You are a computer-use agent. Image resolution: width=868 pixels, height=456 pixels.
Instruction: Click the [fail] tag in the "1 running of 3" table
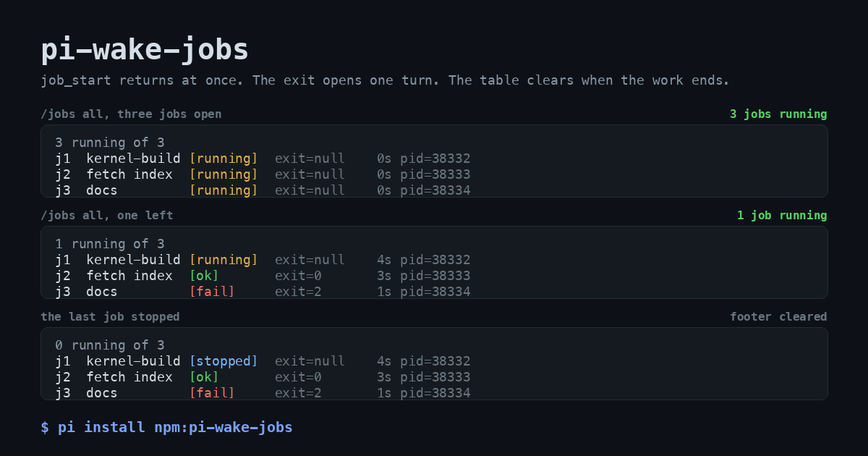[x=212, y=292]
